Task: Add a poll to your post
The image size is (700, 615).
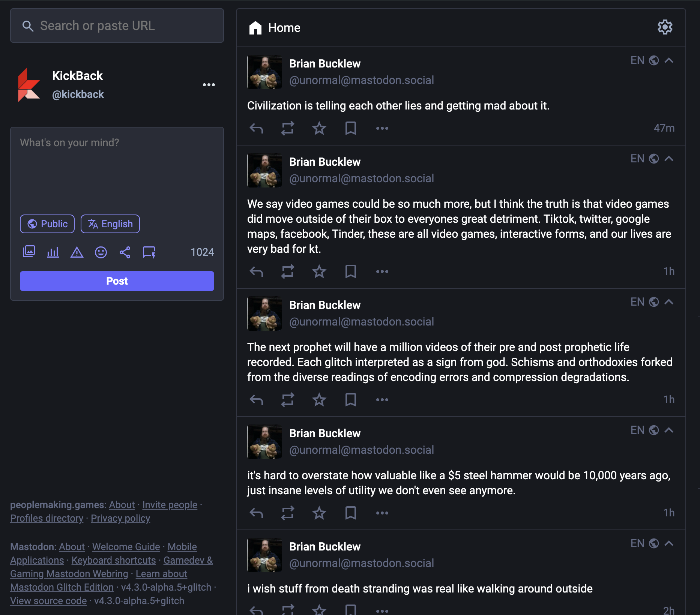Action: coord(53,252)
